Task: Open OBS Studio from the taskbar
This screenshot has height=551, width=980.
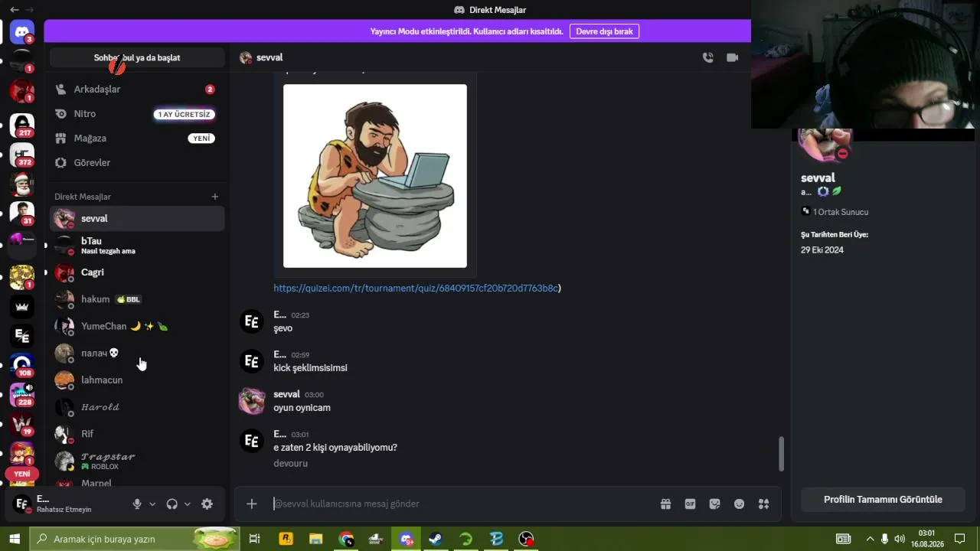Action: coord(526,539)
